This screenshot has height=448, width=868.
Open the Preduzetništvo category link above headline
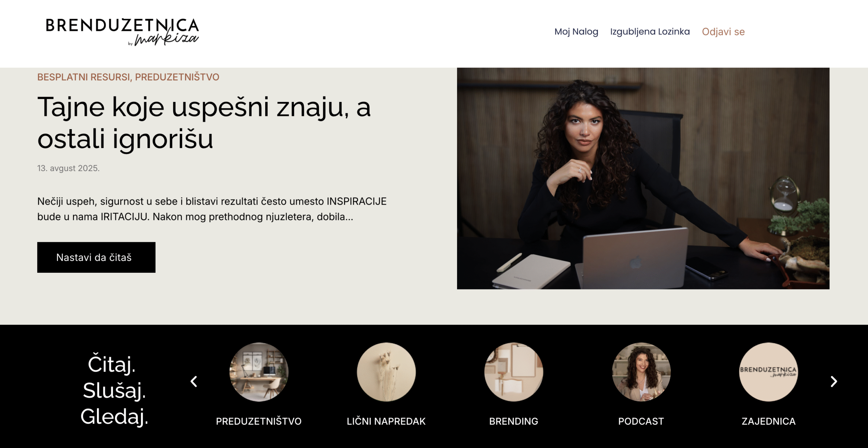177,77
